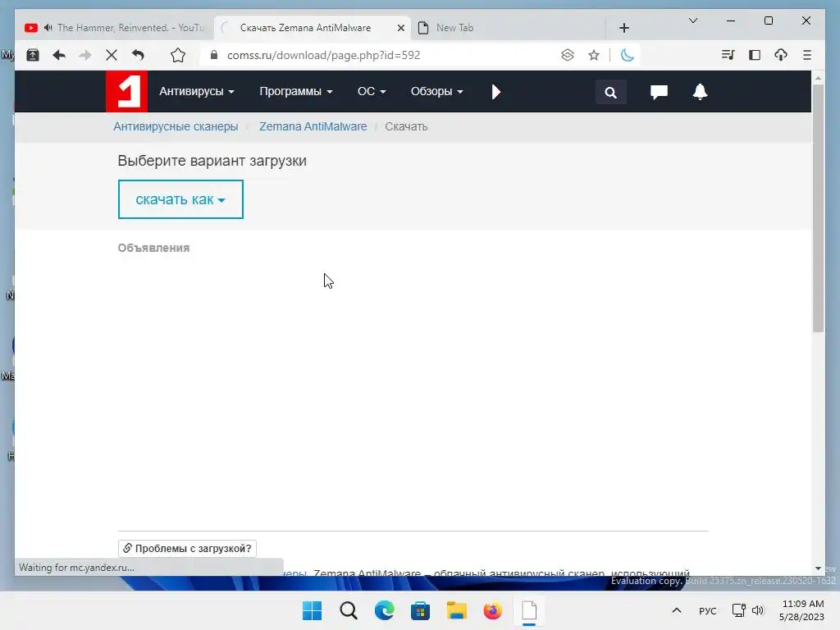Expand the Обзоры menu

(x=437, y=92)
